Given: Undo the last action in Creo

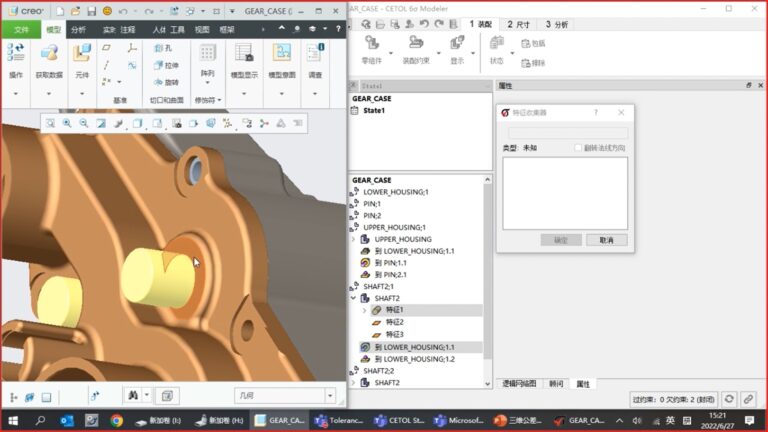Looking at the screenshot, I should 123,11.
